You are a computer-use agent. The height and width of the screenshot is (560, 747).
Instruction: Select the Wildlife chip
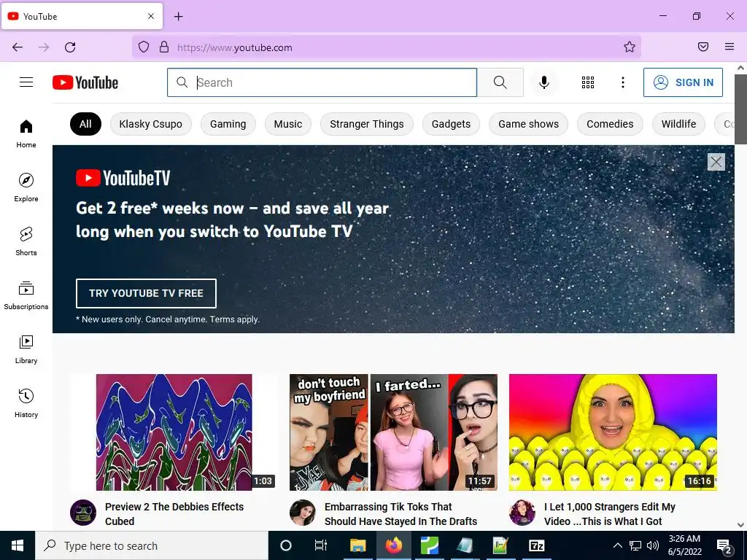678,124
